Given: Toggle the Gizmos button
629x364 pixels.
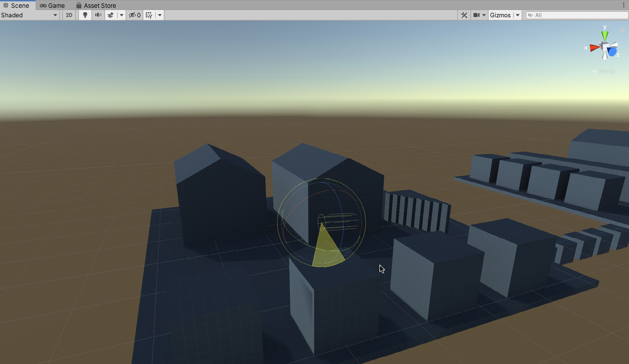Looking at the screenshot, I should 500,15.
